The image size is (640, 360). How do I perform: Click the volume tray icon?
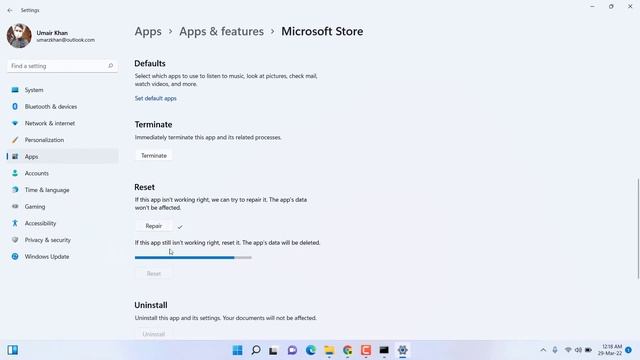[x=578, y=350]
